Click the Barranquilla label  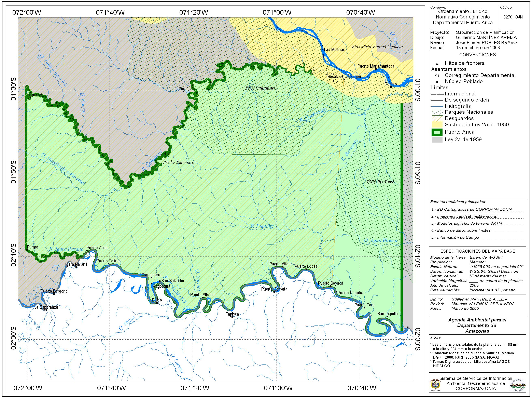pos(387,314)
